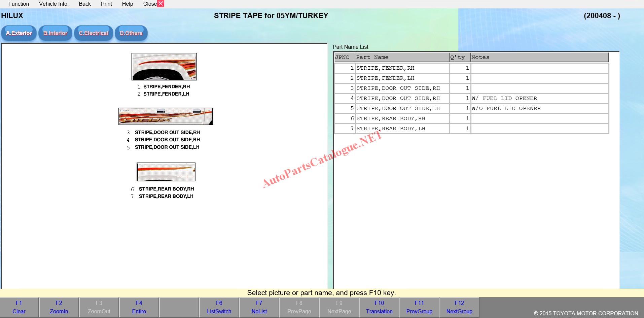The height and width of the screenshot is (318, 644).
Task: Switch to the A.Exterior tab
Action: pos(19,33)
